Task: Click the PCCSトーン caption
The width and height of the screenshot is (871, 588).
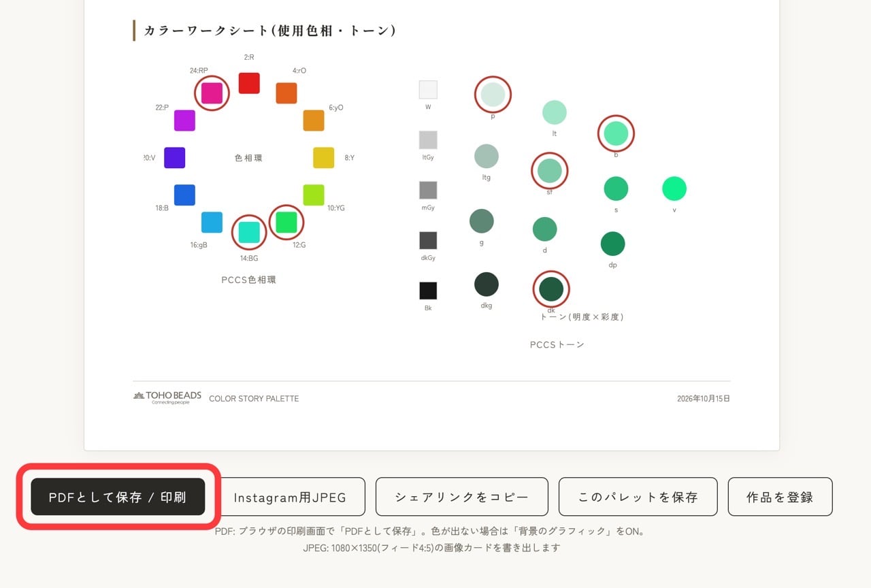Action: tap(557, 344)
